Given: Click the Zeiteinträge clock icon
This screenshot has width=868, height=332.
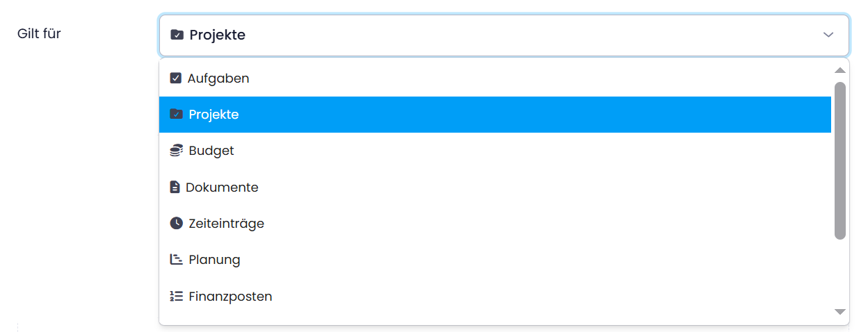Looking at the screenshot, I should (x=176, y=224).
